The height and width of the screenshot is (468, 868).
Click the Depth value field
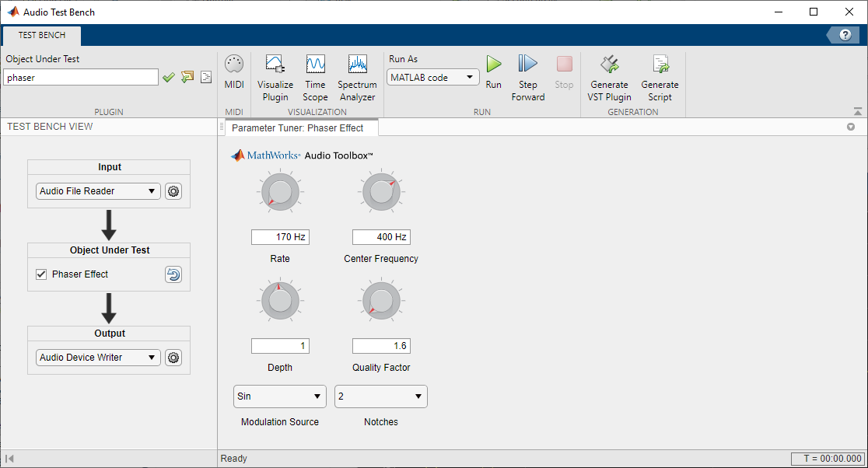click(x=280, y=346)
